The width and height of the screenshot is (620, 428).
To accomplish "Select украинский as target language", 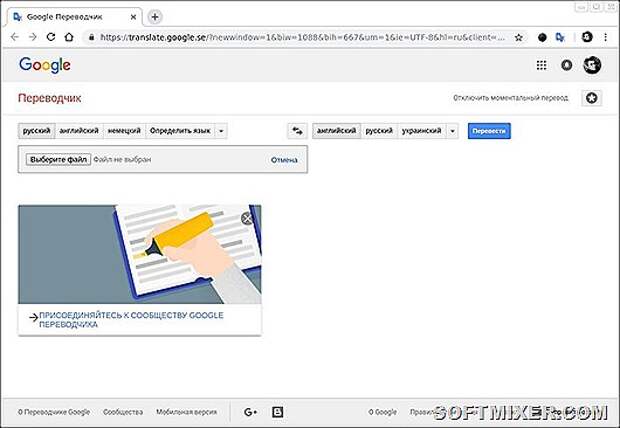I will [x=422, y=131].
